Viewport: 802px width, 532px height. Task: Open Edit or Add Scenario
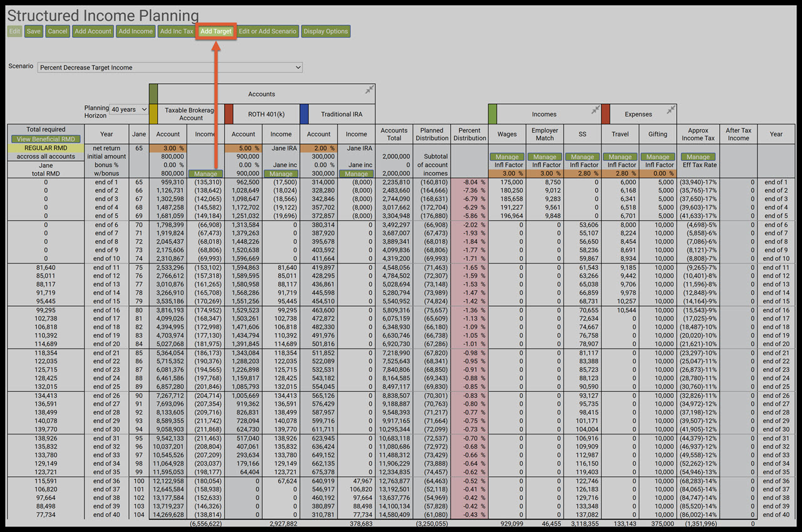point(267,31)
